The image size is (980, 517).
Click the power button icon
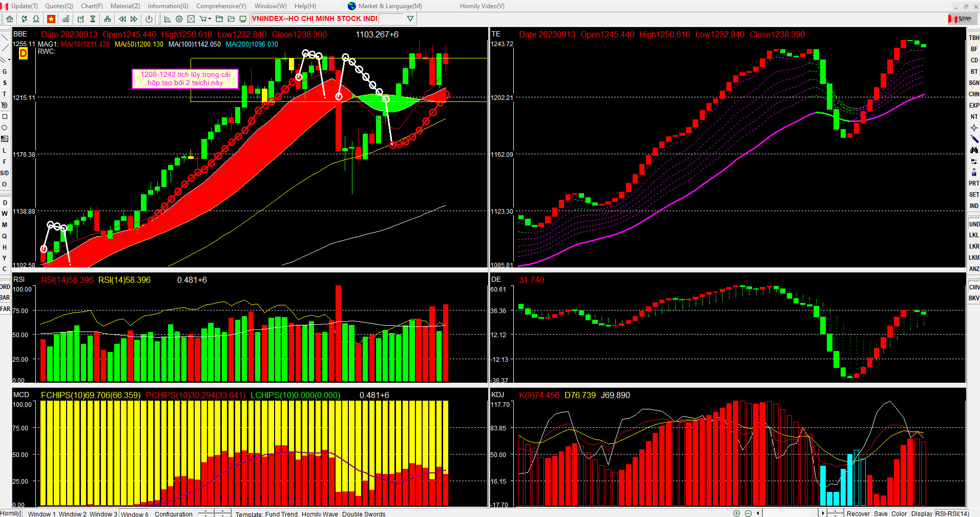(149, 19)
